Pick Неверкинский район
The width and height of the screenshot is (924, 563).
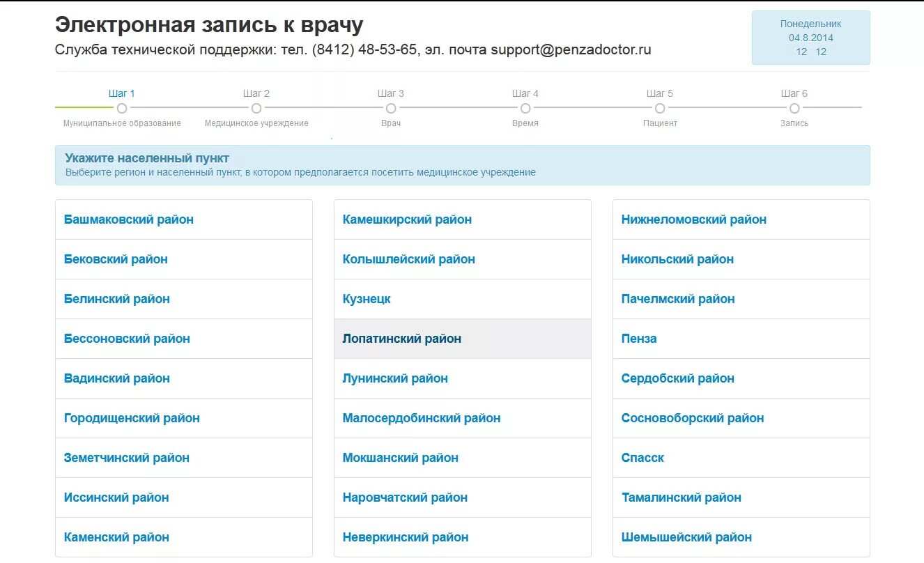tap(463, 537)
